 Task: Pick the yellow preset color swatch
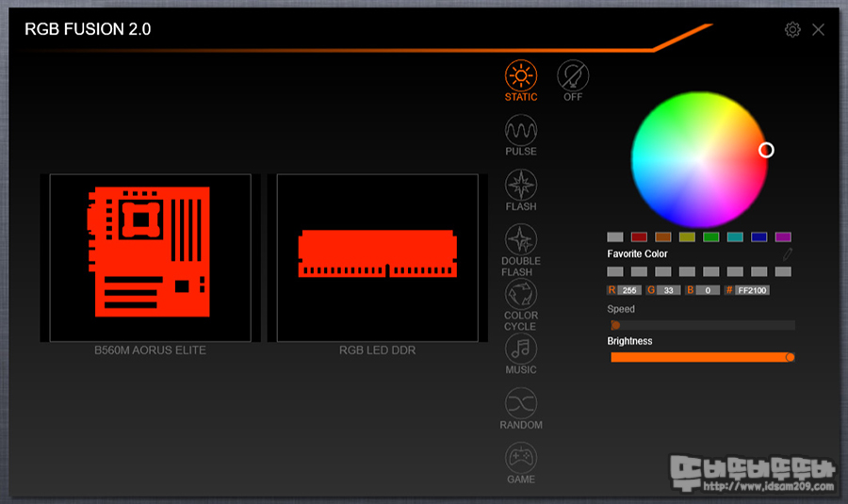tap(687, 236)
